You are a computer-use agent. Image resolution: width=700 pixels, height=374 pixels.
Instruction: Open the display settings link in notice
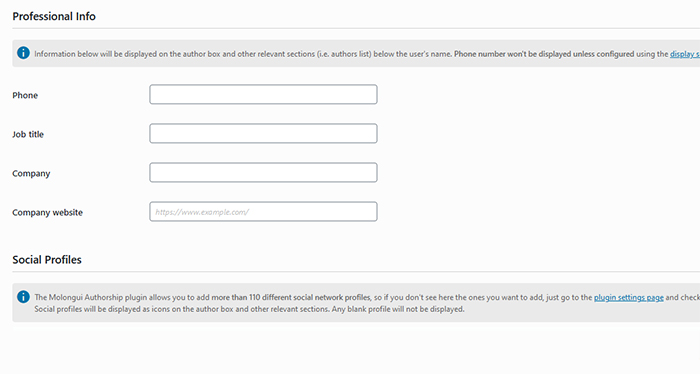click(685, 54)
